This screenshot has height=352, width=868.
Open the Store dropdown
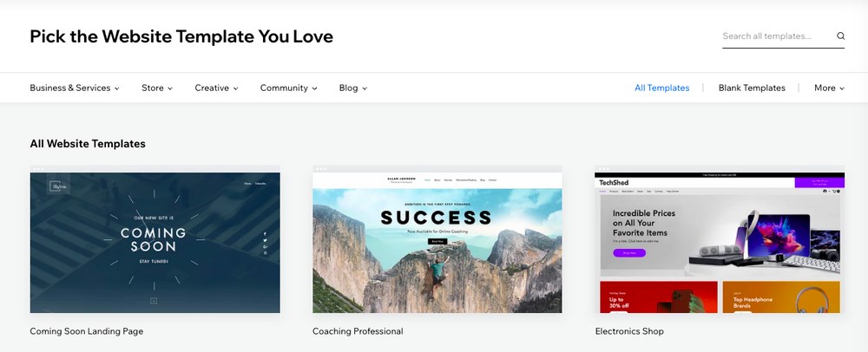click(157, 88)
